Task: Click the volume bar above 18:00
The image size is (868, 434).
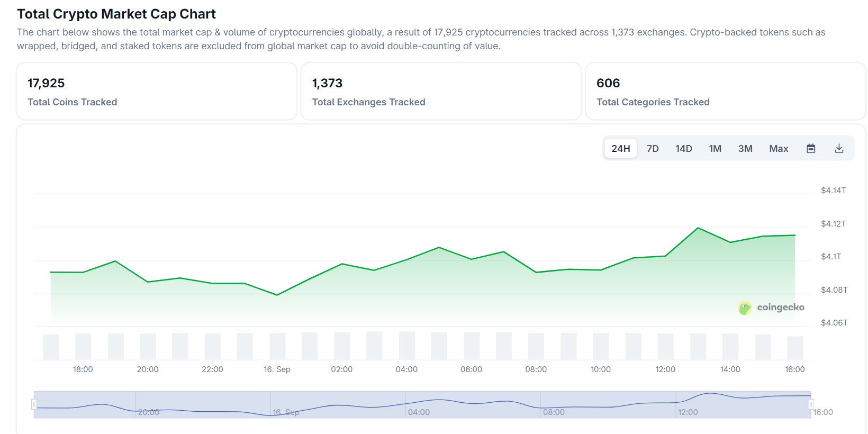Action: pos(83,347)
